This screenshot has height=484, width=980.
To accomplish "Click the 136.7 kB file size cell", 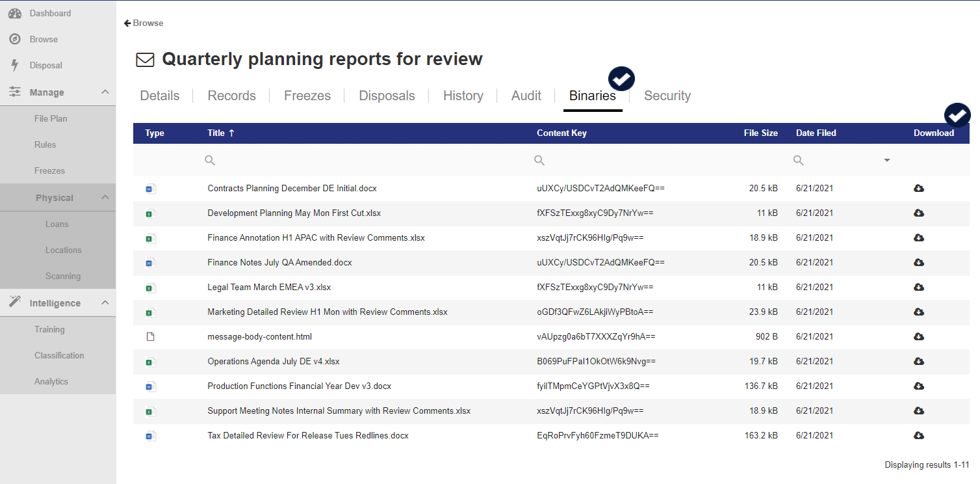I will click(761, 386).
